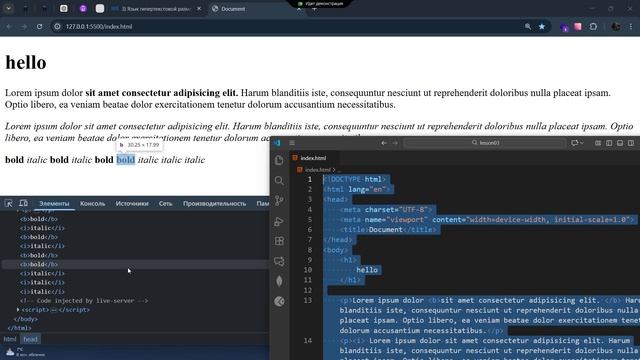The image size is (640, 360).
Task: Open the browser zoom magnifier icon in the address bar
Action: coord(528,27)
